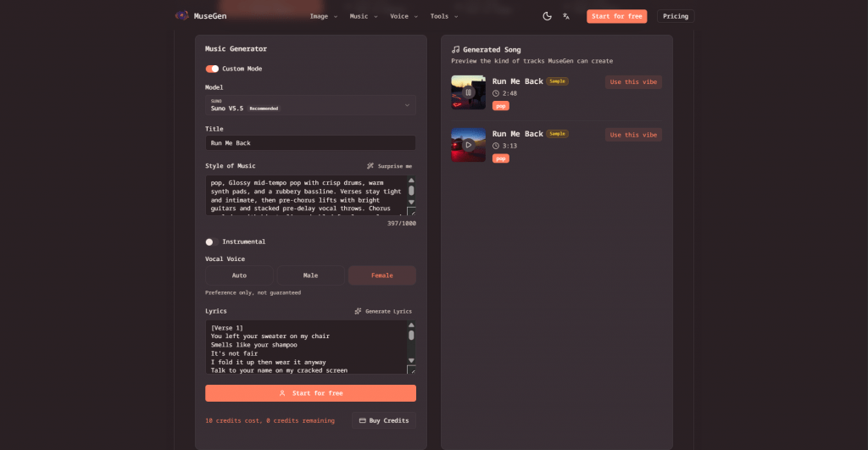868x450 pixels.
Task: Select Auto vocal voice
Action: pos(239,275)
